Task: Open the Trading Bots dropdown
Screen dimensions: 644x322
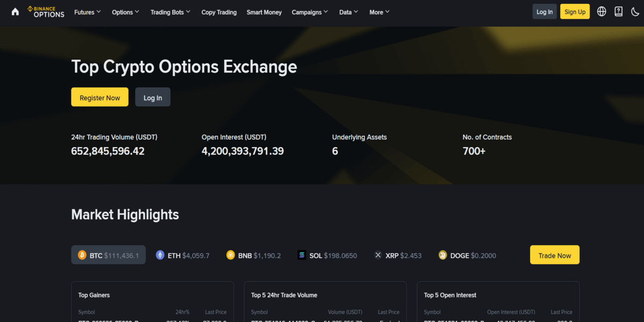Action: point(170,12)
